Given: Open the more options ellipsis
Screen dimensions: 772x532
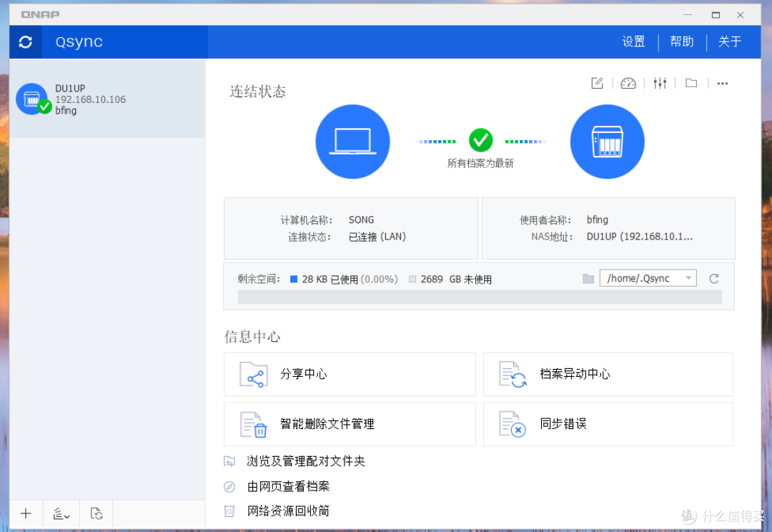Looking at the screenshot, I should click(x=722, y=83).
